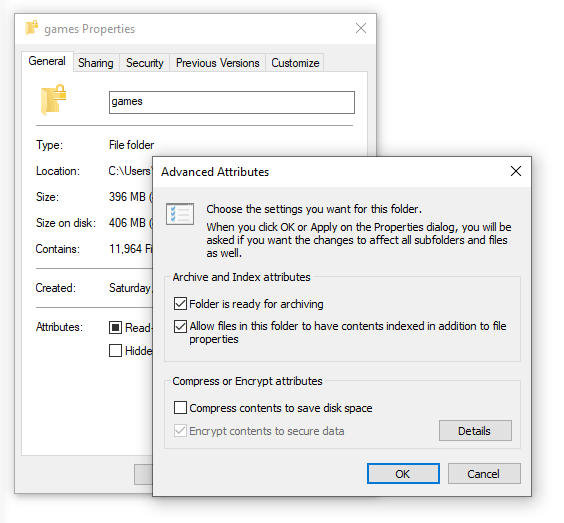This screenshot has height=523, width=564.
Task: Click the File folder type value
Action: pyautogui.click(x=131, y=145)
